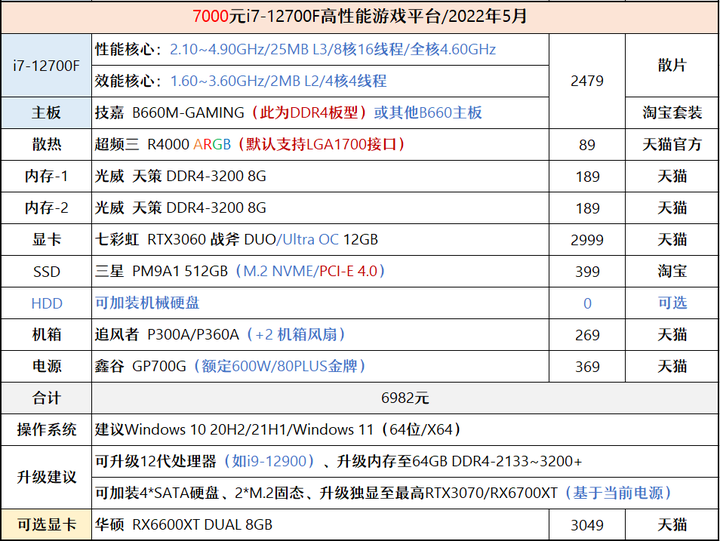The height and width of the screenshot is (541, 720).
Task: Select the yellow 可选显卡 label cell
Action: tap(46, 524)
